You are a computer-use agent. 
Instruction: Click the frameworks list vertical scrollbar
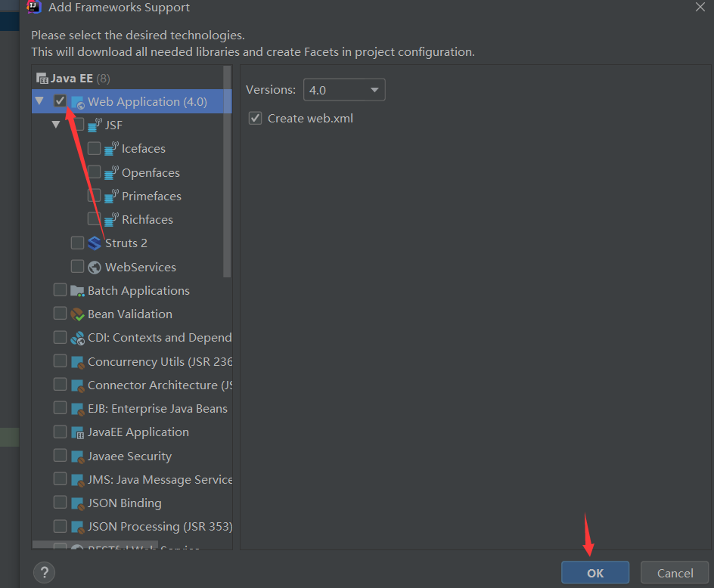(227, 172)
